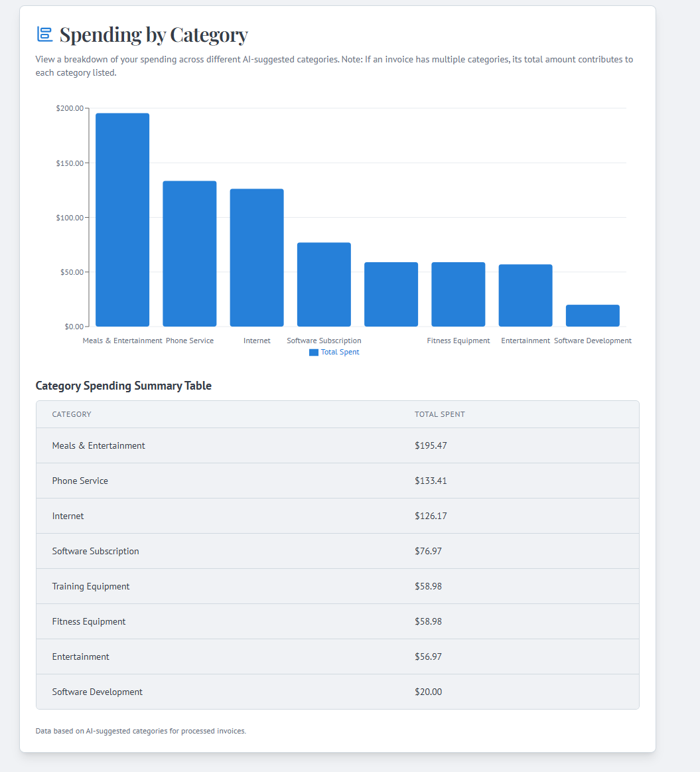Select the Meals & Entertainment bar

click(123, 220)
